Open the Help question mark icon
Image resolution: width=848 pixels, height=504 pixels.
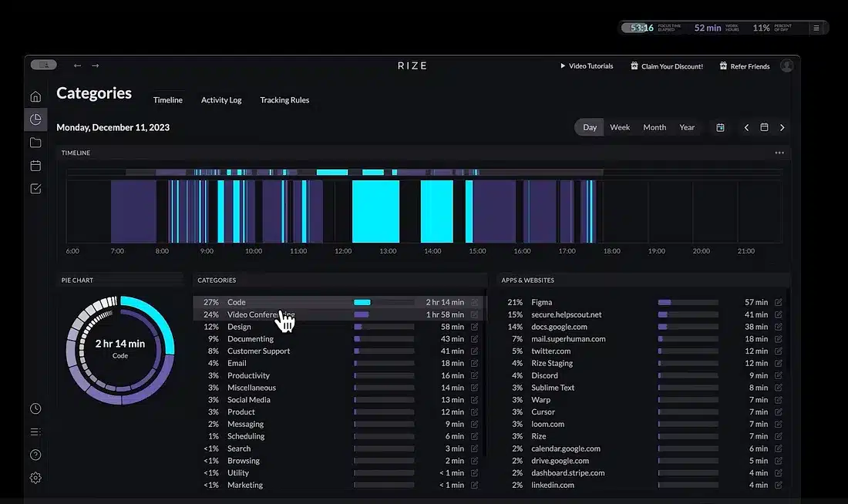tap(35, 455)
